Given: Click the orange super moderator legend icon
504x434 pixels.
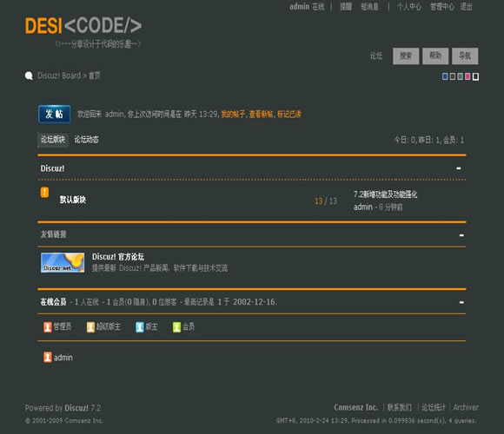Looking at the screenshot, I should tap(90, 327).
